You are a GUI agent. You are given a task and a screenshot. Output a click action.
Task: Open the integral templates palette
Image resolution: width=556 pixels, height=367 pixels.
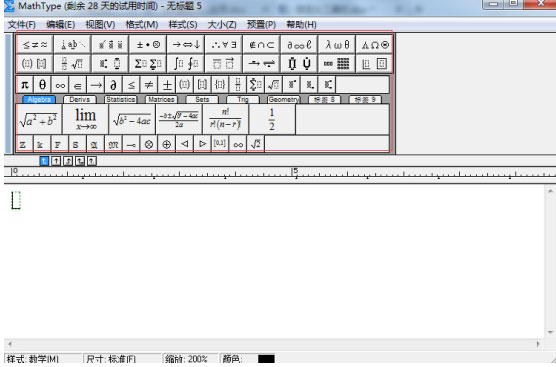pos(186,64)
